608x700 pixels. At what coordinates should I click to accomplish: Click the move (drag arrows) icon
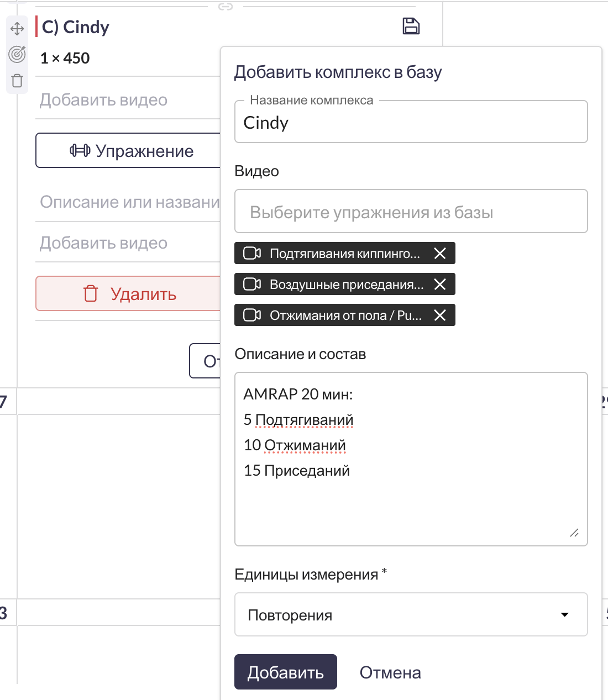pos(17,29)
